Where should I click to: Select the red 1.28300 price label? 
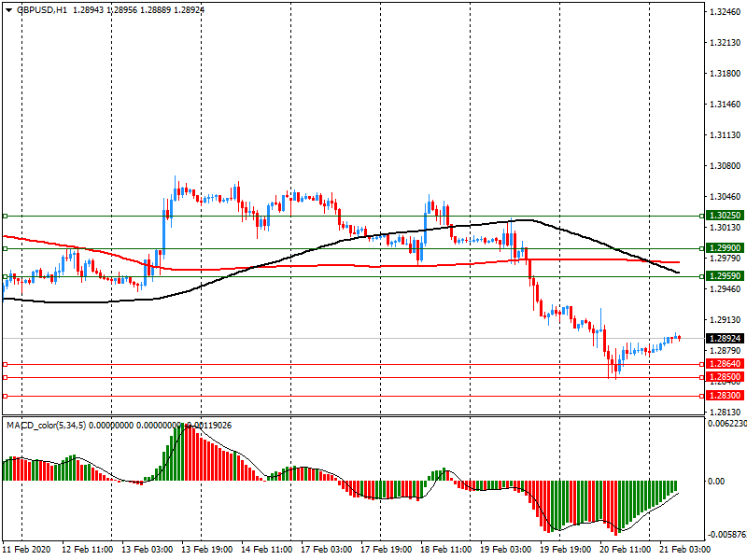tap(725, 396)
